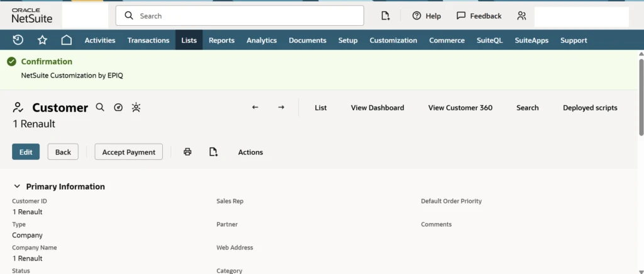644x274 pixels.
Task: Click the '1 Renault' Company Name value
Action: point(28,258)
